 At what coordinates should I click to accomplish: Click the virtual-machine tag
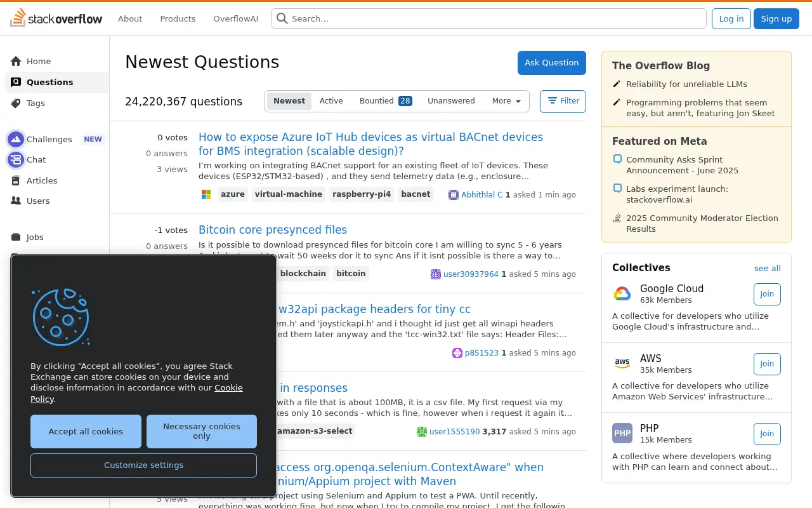tap(289, 194)
